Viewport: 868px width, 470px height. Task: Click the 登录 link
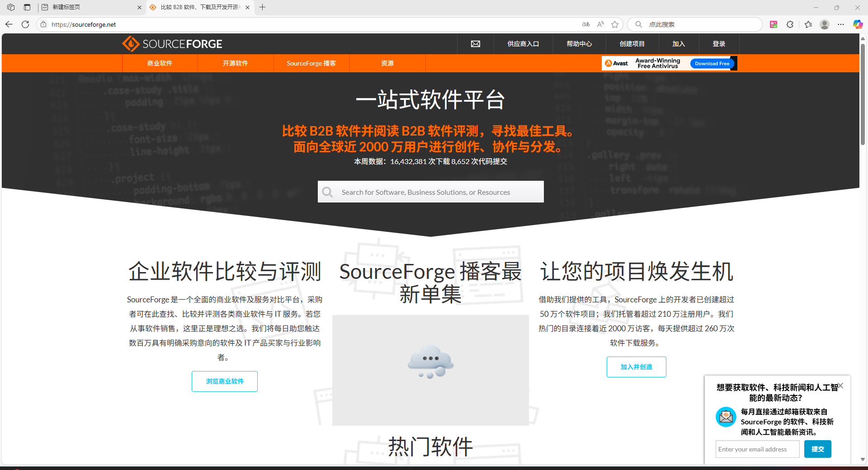(x=719, y=44)
